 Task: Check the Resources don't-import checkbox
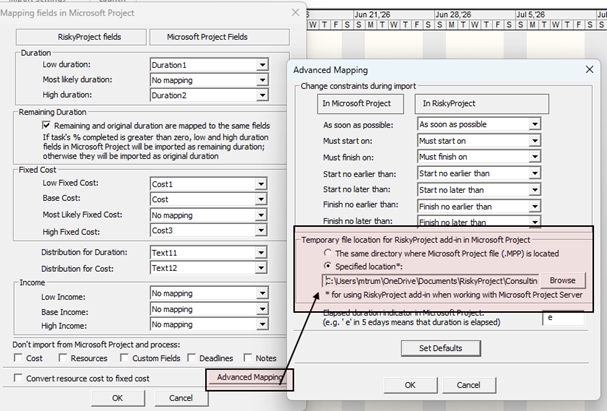coord(62,358)
